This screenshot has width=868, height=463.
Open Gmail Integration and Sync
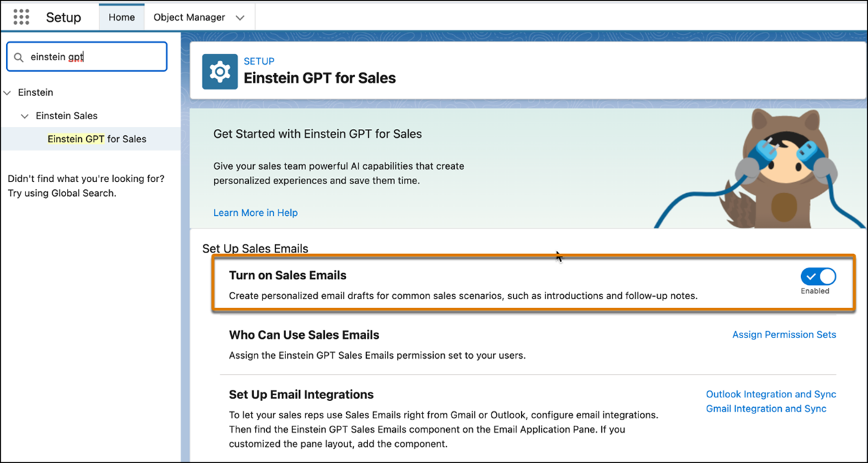(766, 408)
